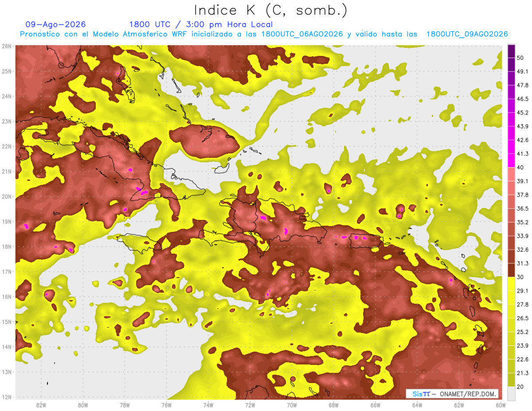Click the 72W longitude label
This screenshot has width=532, height=411.
pyautogui.click(x=250, y=405)
